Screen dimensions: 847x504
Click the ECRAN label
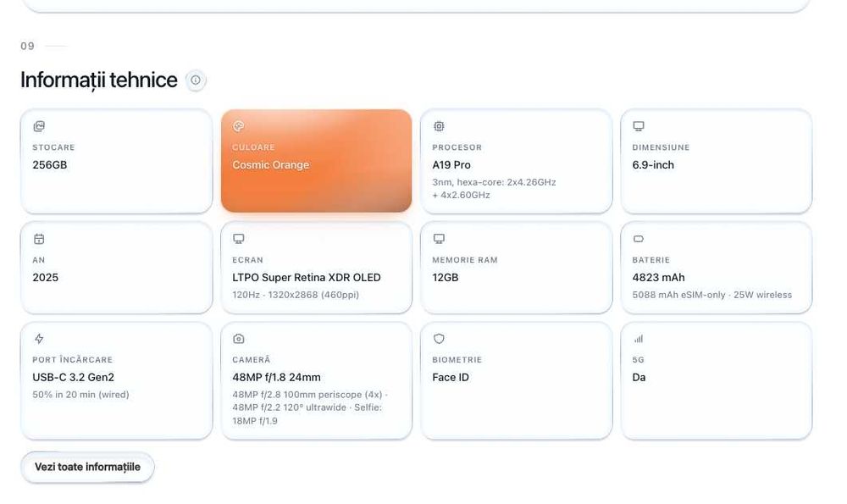tap(247, 260)
